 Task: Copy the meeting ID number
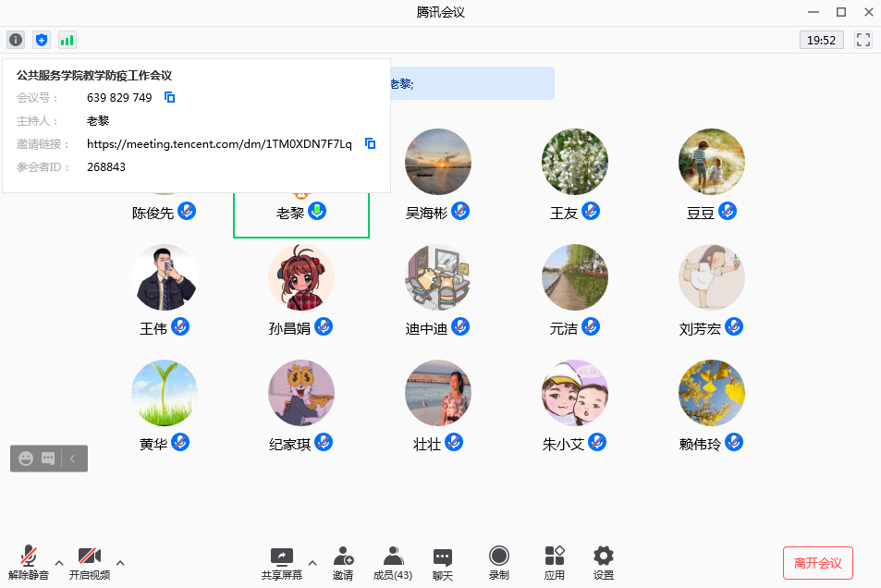(x=170, y=97)
